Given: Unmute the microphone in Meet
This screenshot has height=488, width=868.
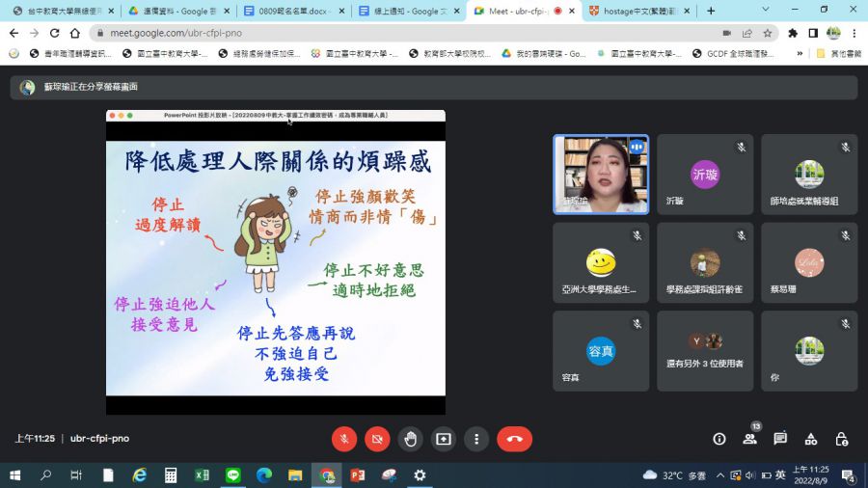Looking at the screenshot, I should [x=344, y=439].
